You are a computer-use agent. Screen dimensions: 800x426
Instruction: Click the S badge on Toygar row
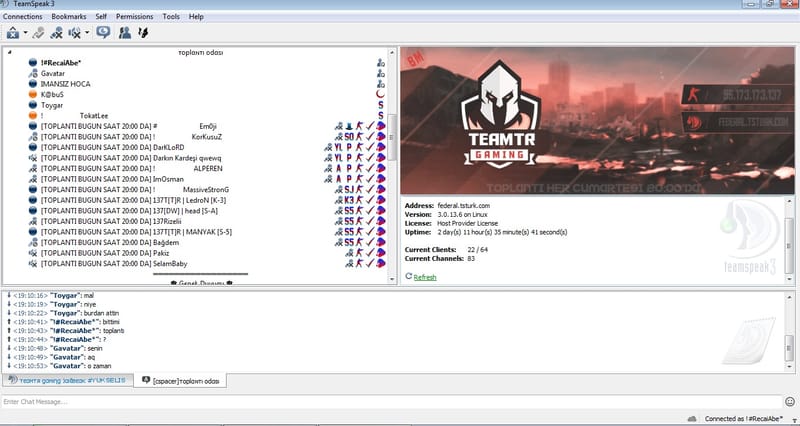tap(381, 105)
